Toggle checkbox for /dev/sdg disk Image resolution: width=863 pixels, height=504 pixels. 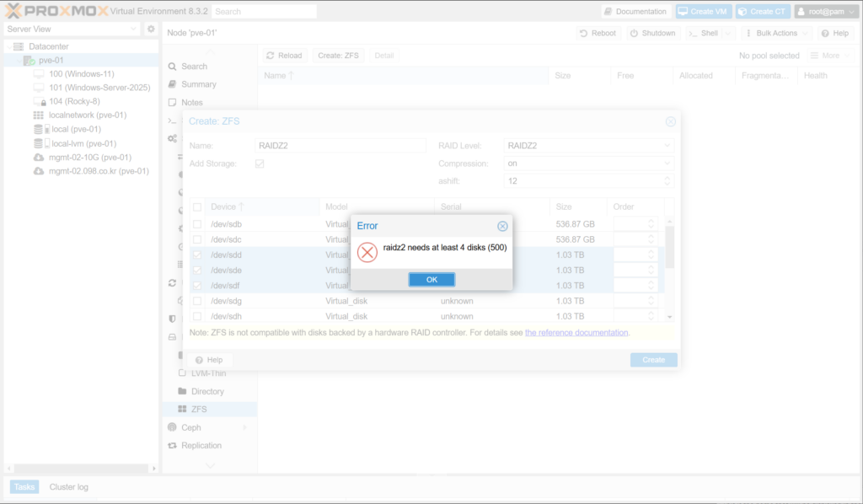pos(197,301)
